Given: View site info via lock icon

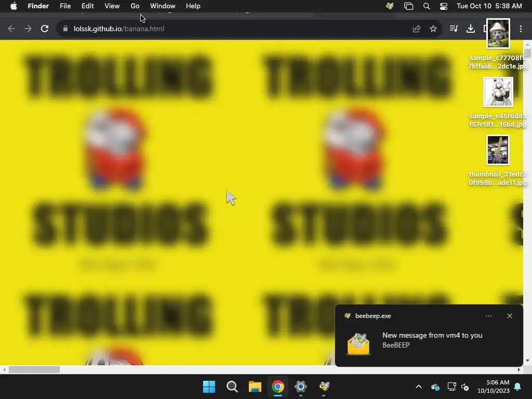Looking at the screenshot, I should coord(65,29).
